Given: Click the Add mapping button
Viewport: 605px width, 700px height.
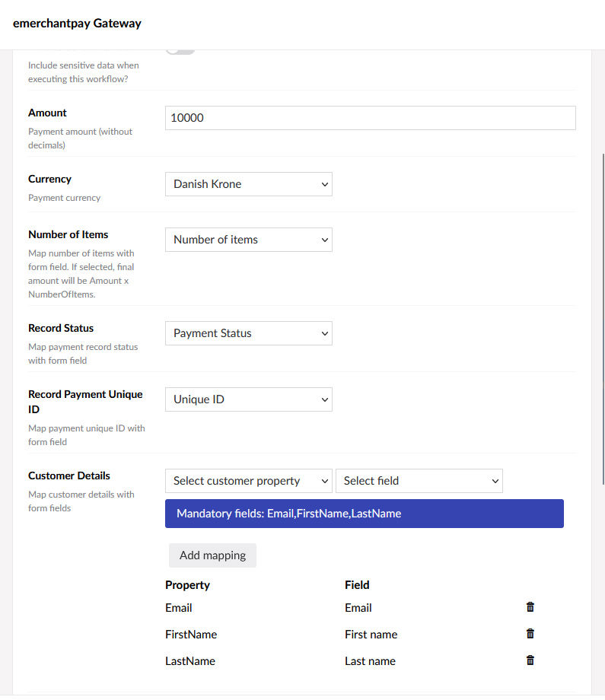Looking at the screenshot, I should (x=212, y=555).
